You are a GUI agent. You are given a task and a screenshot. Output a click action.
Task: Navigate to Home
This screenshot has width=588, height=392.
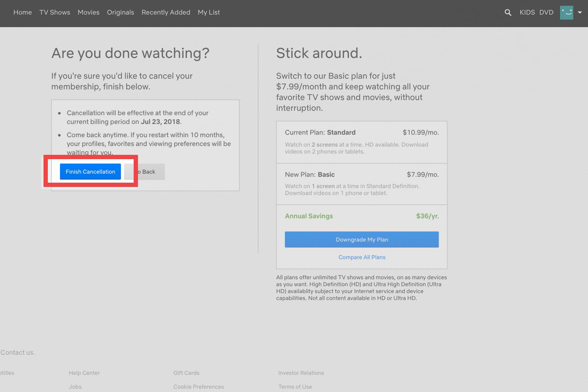pos(22,12)
